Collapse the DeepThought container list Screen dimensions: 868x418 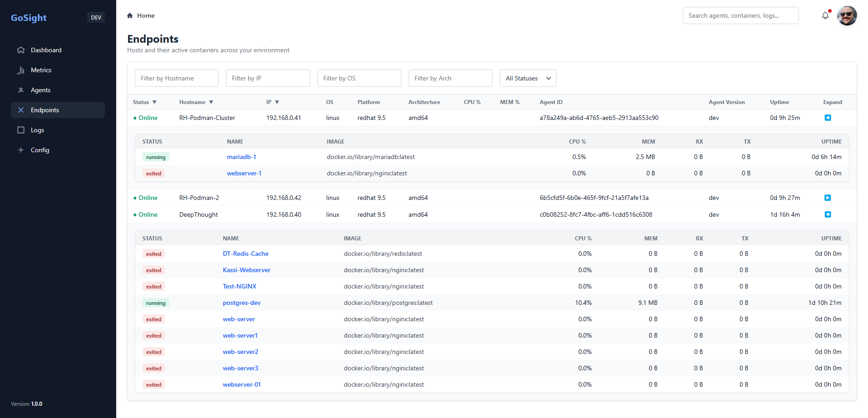click(x=828, y=214)
